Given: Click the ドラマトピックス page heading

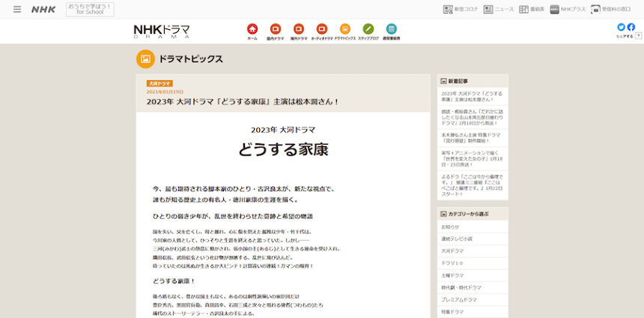Looking at the screenshot, I should click(191, 59).
